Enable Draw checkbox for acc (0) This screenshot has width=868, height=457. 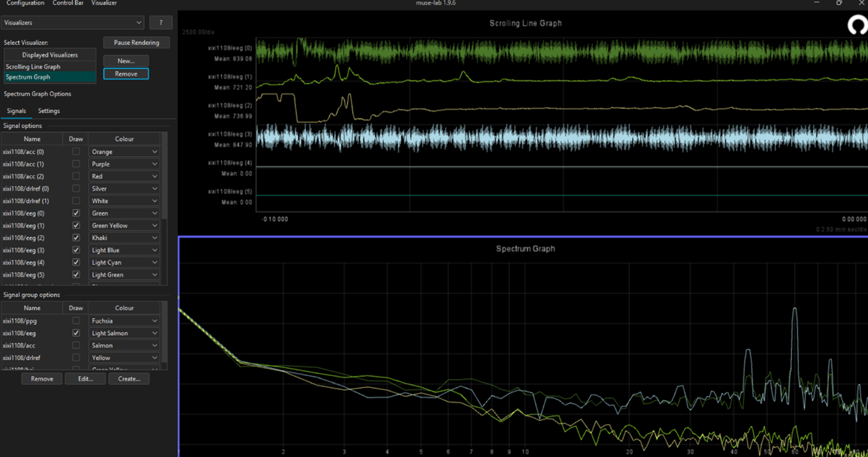(76, 151)
